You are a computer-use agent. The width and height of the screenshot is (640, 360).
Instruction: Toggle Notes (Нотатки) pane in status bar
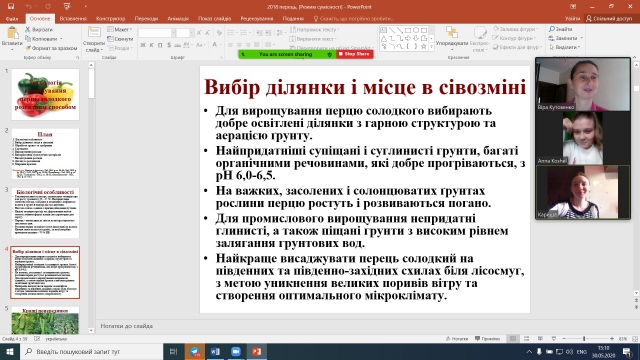coord(457,339)
